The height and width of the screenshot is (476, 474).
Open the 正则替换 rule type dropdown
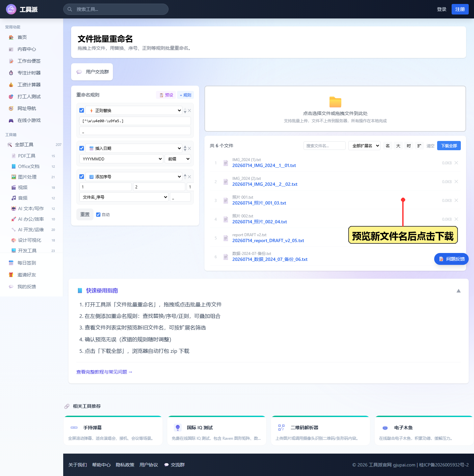point(134,110)
